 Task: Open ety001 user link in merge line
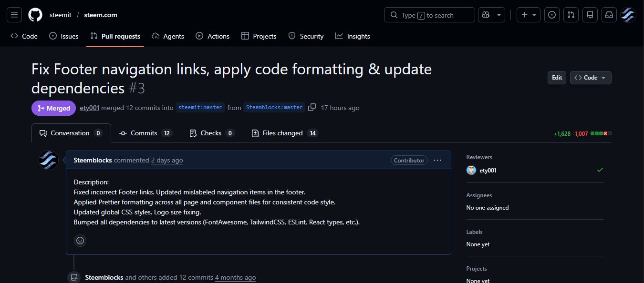coord(89,108)
